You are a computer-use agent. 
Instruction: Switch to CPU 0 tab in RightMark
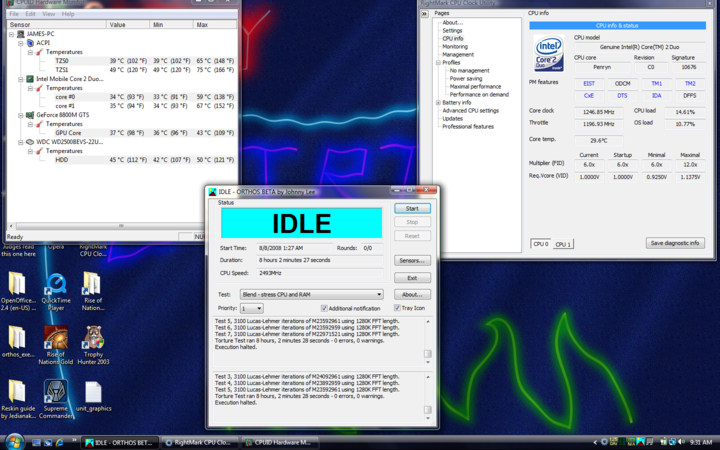click(x=540, y=244)
